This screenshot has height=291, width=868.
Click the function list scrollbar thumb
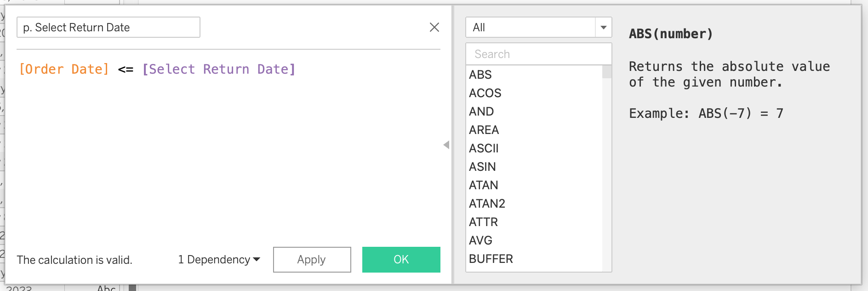tap(607, 72)
